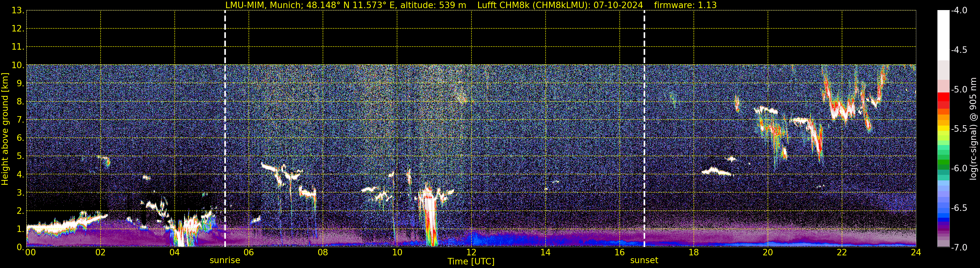Select the "sunrise" label below the time axis
Screen dimensions: 980x268
pos(225,261)
